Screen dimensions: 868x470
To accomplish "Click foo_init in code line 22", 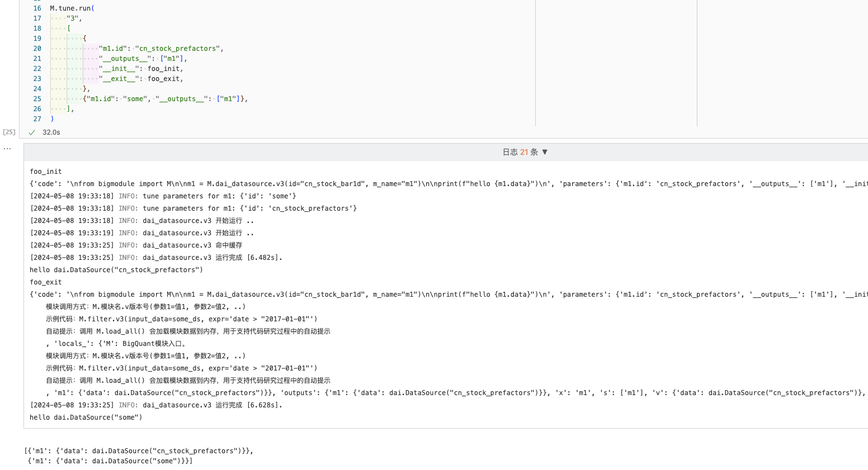I will 163,69.
